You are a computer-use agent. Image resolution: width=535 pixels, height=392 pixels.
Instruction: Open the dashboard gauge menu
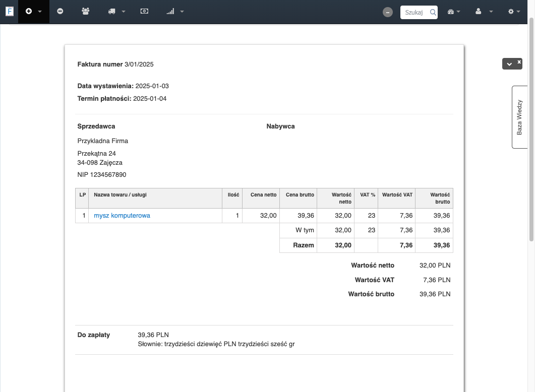[454, 12]
